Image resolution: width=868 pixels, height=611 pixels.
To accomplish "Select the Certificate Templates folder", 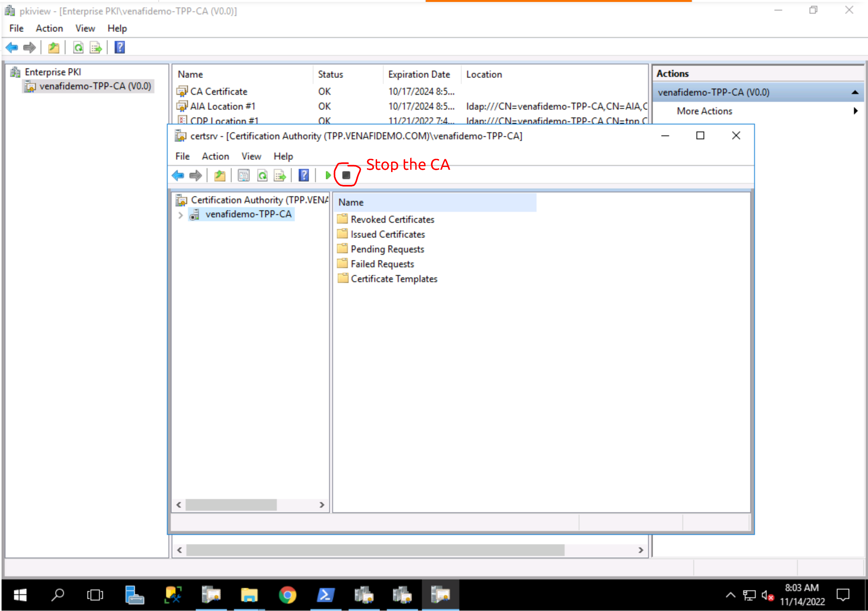I will click(394, 279).
